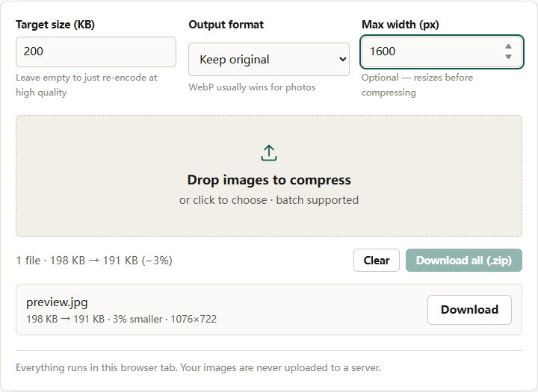Select the preview.jpg file name
This screenshot has width=538, height=392.
click(57, 302)
